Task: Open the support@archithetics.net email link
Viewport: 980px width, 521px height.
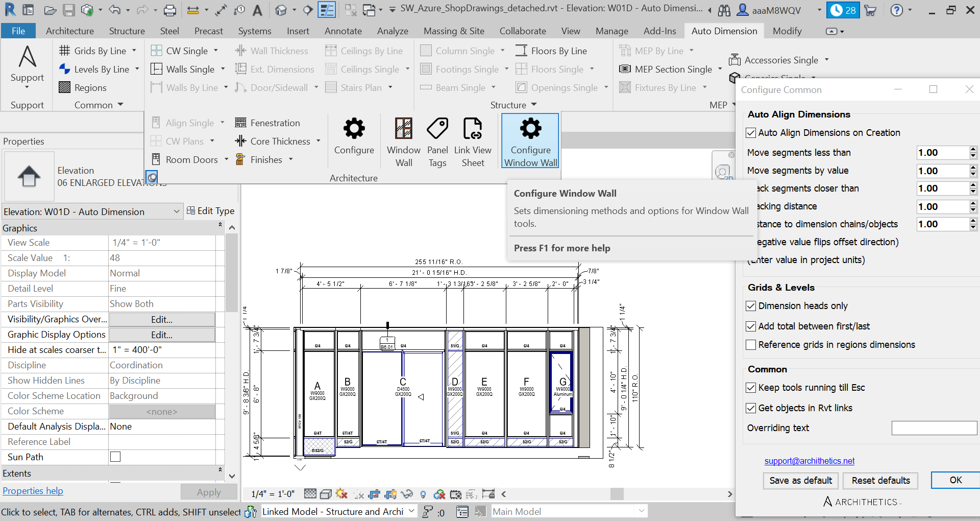Action: coord(809,461)
